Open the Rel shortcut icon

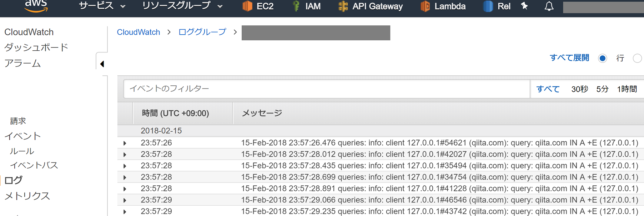pyautogui.click(x=488, y=6)
